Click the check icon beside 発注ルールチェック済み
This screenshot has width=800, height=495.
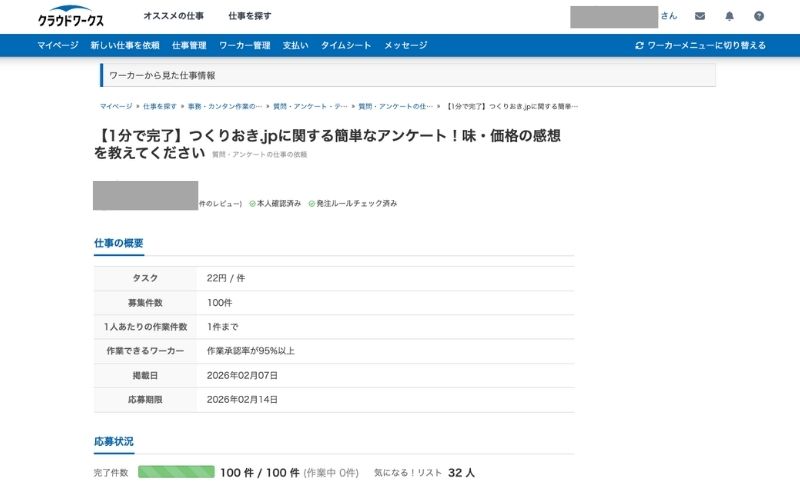coord(311,204)
